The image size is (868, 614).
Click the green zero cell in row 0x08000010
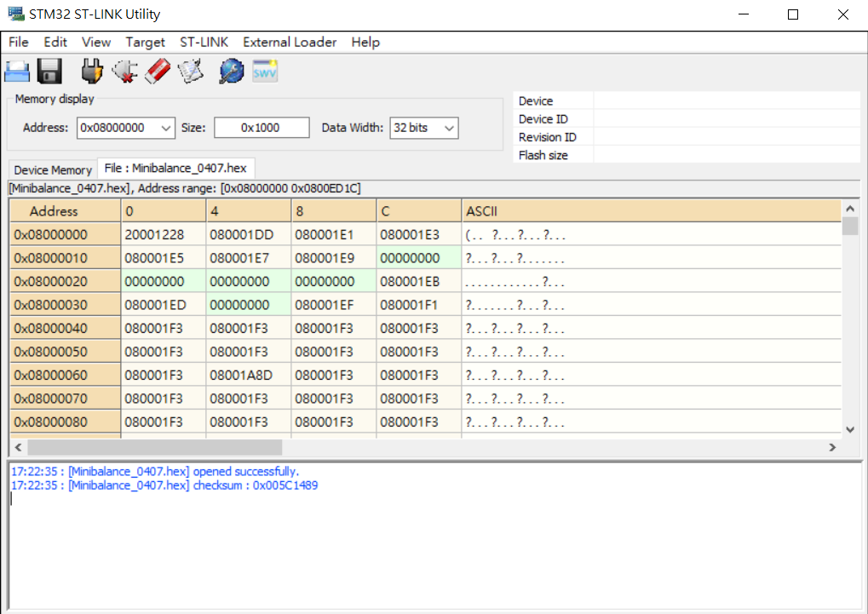pos(419,258)
